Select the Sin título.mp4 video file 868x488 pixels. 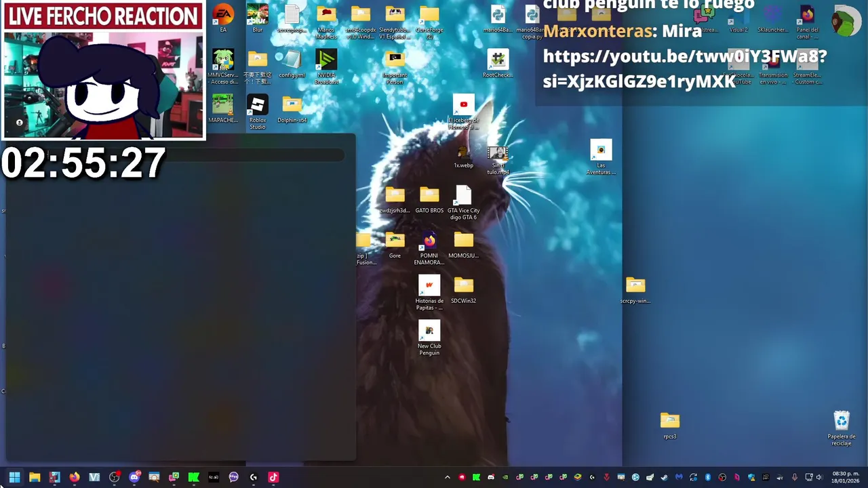click(498, 160)
